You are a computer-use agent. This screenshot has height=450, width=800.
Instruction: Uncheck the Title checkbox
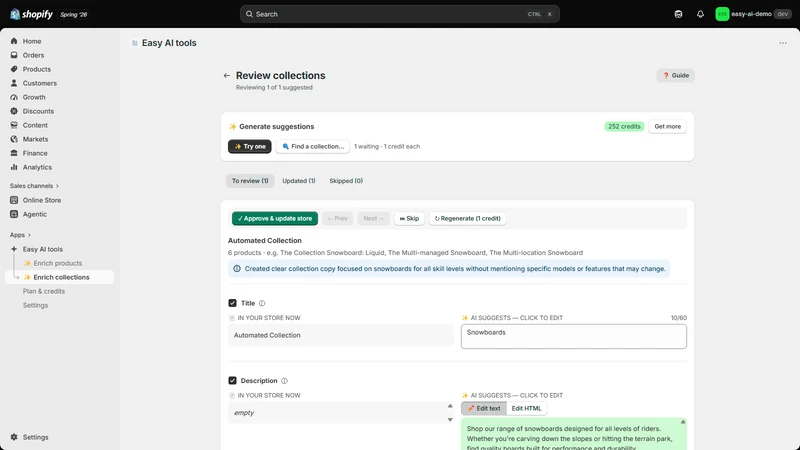(x=233, y=303)
